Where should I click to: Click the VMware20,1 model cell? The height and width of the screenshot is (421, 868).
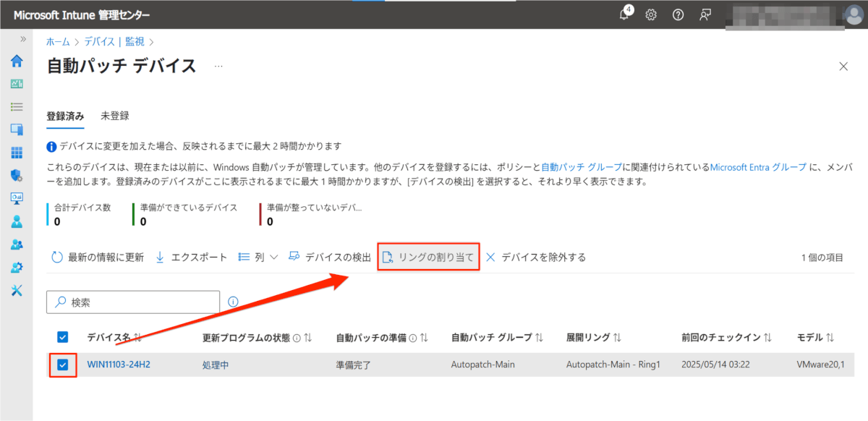(820, 365)
